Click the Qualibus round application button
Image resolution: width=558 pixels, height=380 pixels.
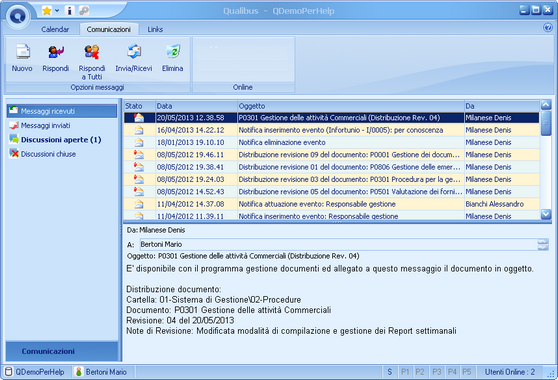coord(18,16)
